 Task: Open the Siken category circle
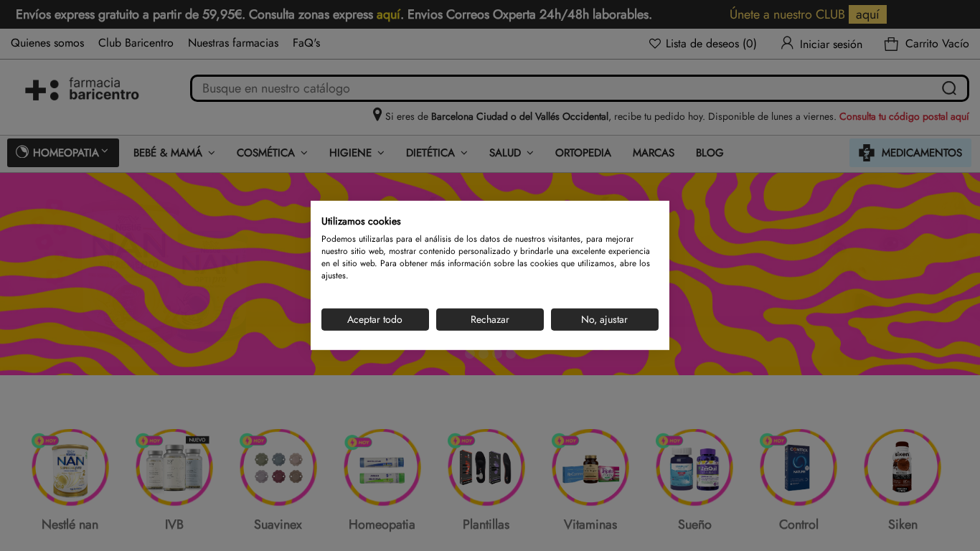[x=903, y=467]
